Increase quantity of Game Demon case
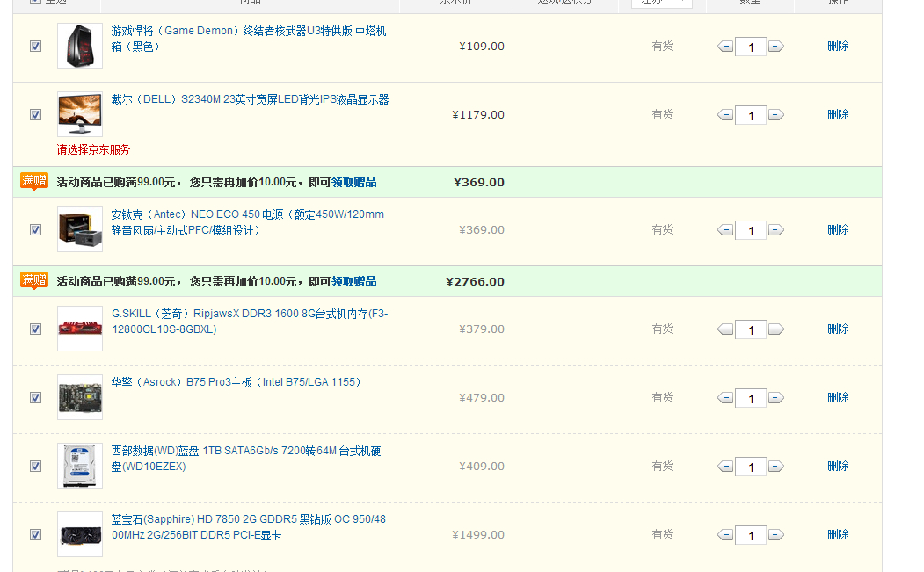Viewport: 924px width, 572px height. point(775,47)
